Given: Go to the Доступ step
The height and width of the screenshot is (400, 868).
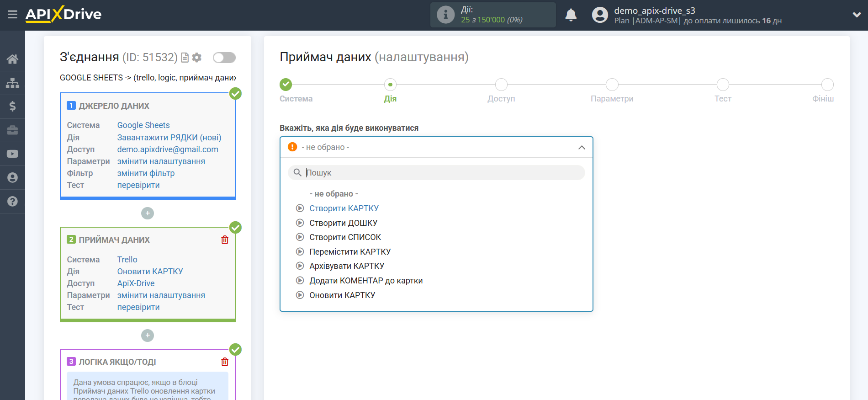Looking at the screenshot, I should coord(501,85).
